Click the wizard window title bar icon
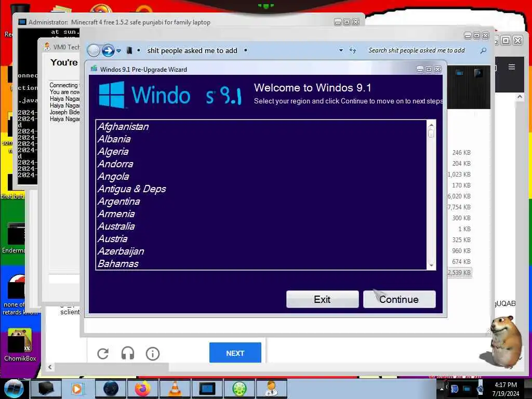 94,69
